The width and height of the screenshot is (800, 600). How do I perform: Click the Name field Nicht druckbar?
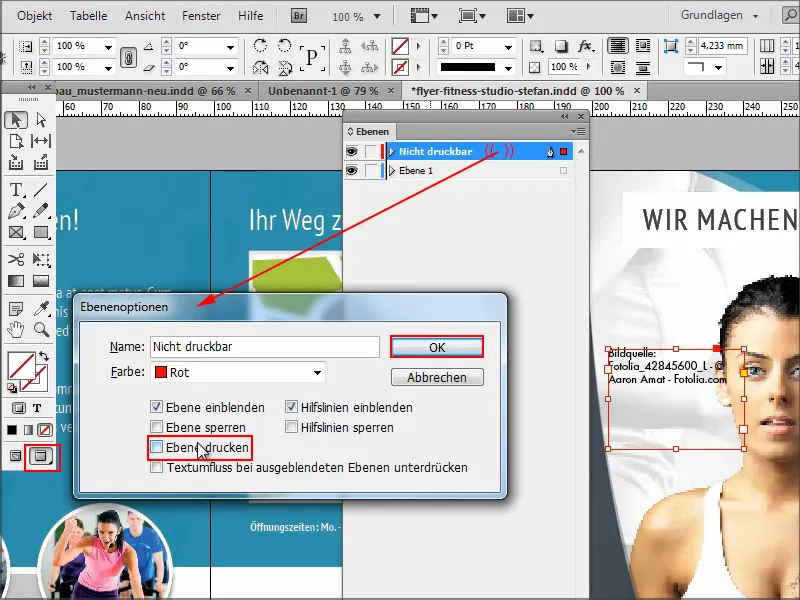coord(265,347)
